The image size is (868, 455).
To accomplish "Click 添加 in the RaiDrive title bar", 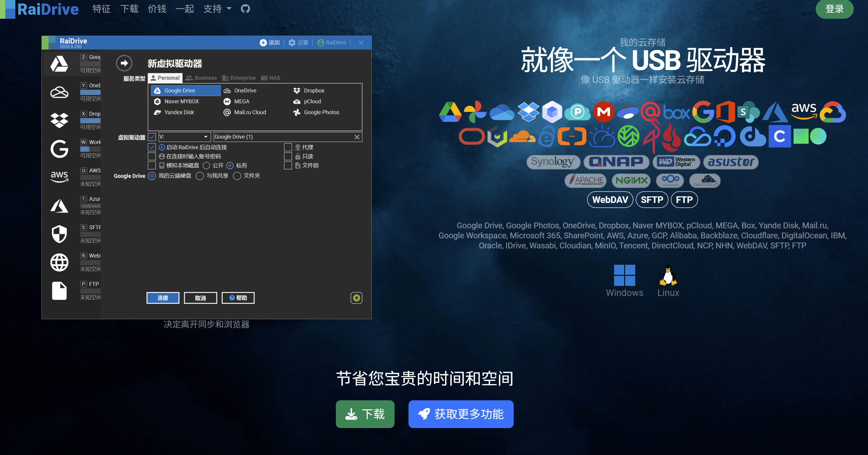I will click(270, 43).
